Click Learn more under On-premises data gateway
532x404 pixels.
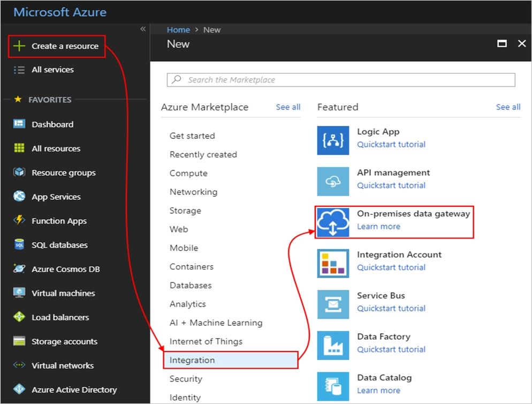tap(378, 226)
